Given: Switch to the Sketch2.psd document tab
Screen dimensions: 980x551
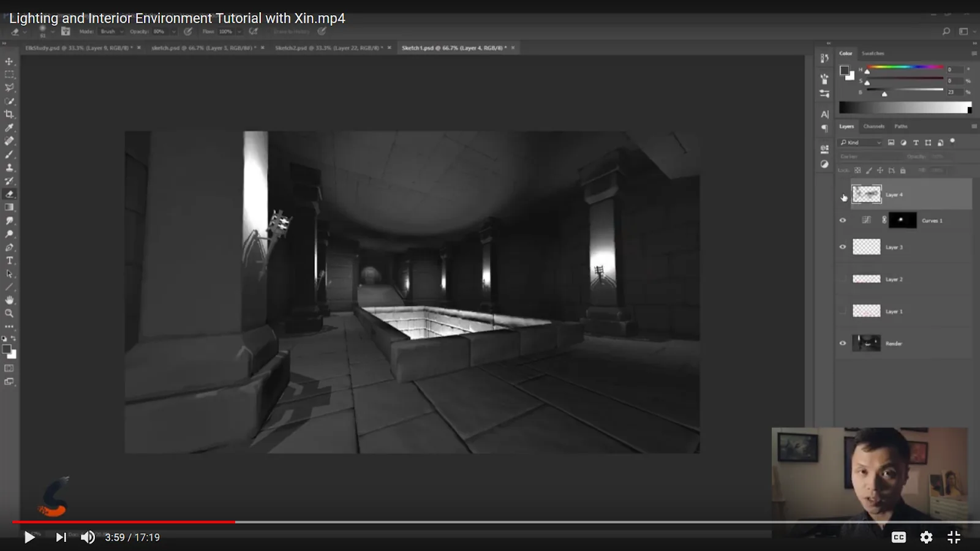Looking at the screenshot, I should point(329,48).
